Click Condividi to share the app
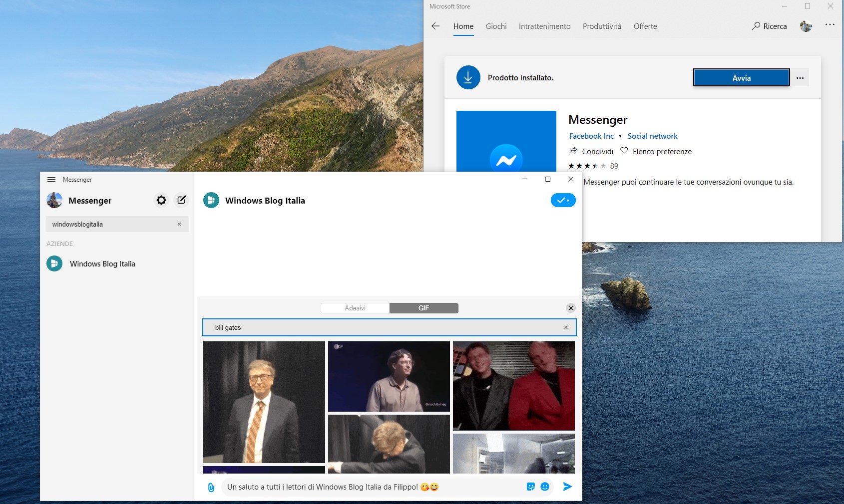844x504 pixels. (591, 151)
